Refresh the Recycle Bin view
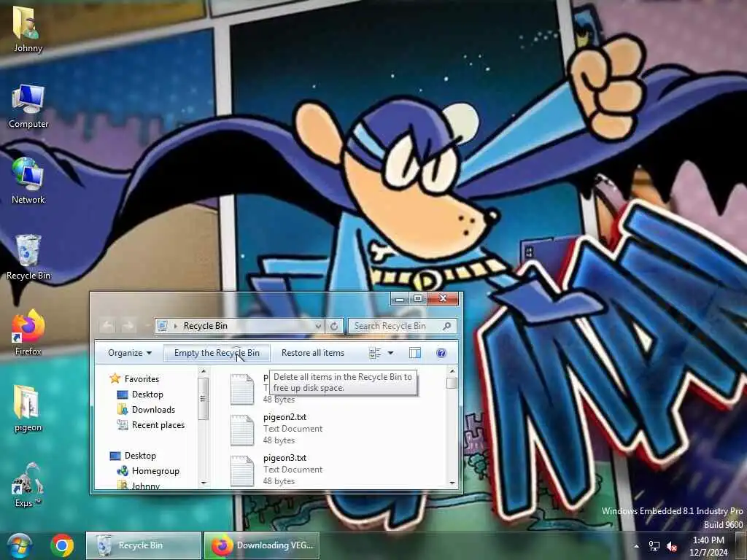747x560 pixels. pos(334,326)
